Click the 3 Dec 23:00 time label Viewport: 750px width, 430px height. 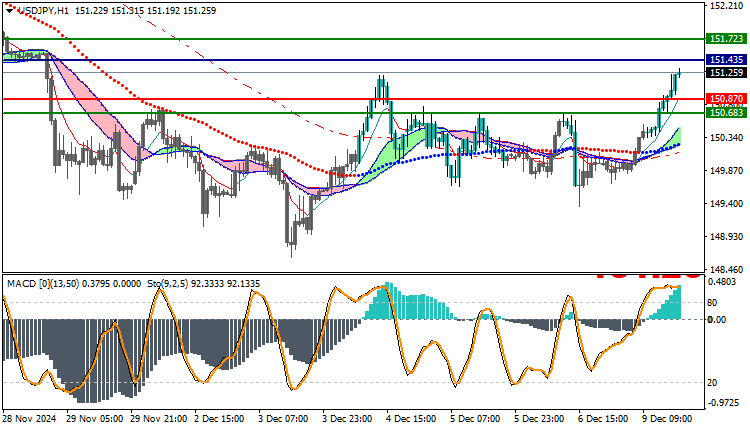pos(348,419)
